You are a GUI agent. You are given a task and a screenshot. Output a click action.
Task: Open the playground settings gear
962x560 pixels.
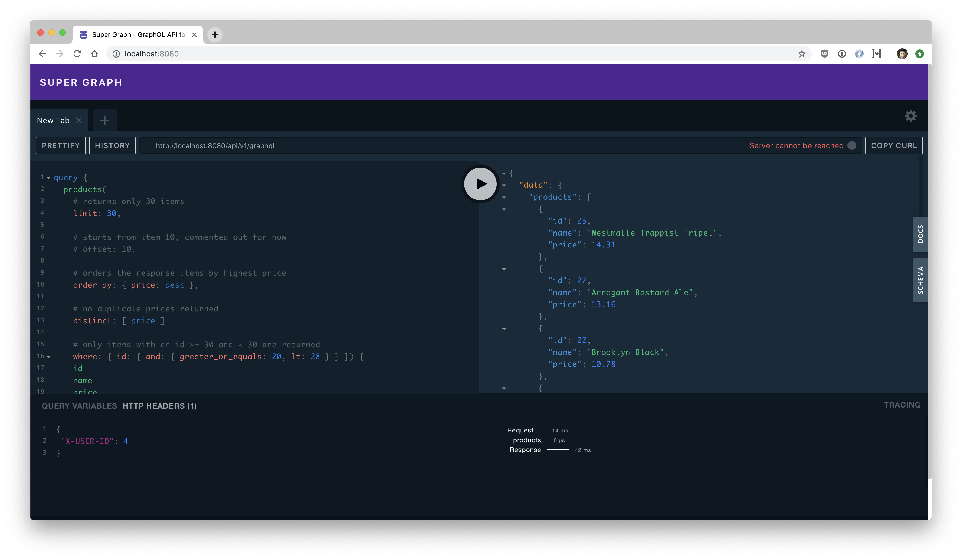click(x=910, y=116)
